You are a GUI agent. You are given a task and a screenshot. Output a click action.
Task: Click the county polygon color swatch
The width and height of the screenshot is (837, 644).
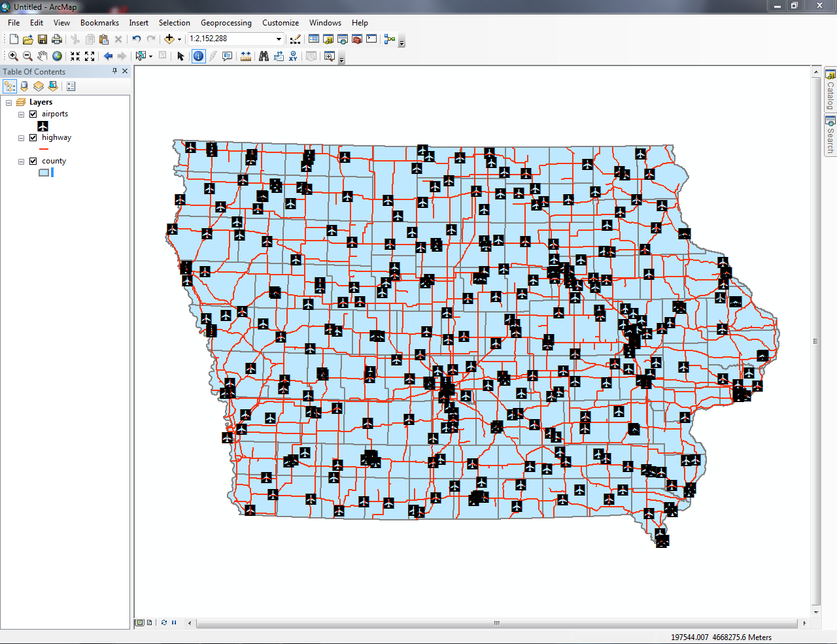(x=43, y=172)
